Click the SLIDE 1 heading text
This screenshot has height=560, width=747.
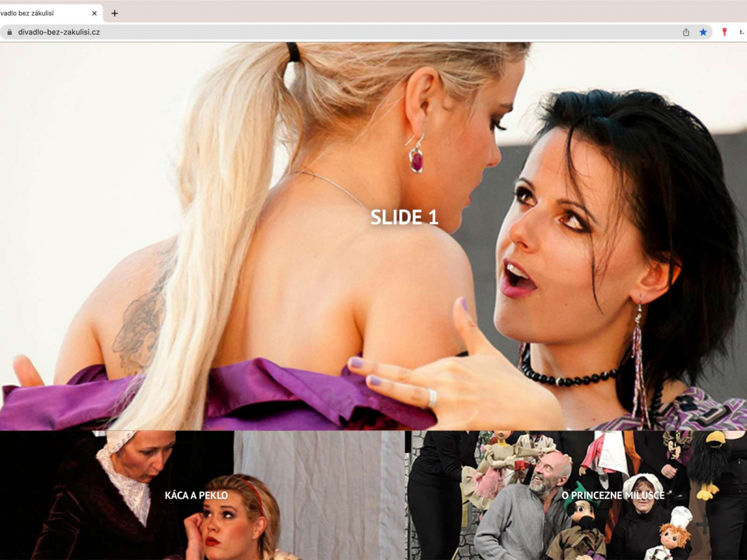tap(404, 217)
